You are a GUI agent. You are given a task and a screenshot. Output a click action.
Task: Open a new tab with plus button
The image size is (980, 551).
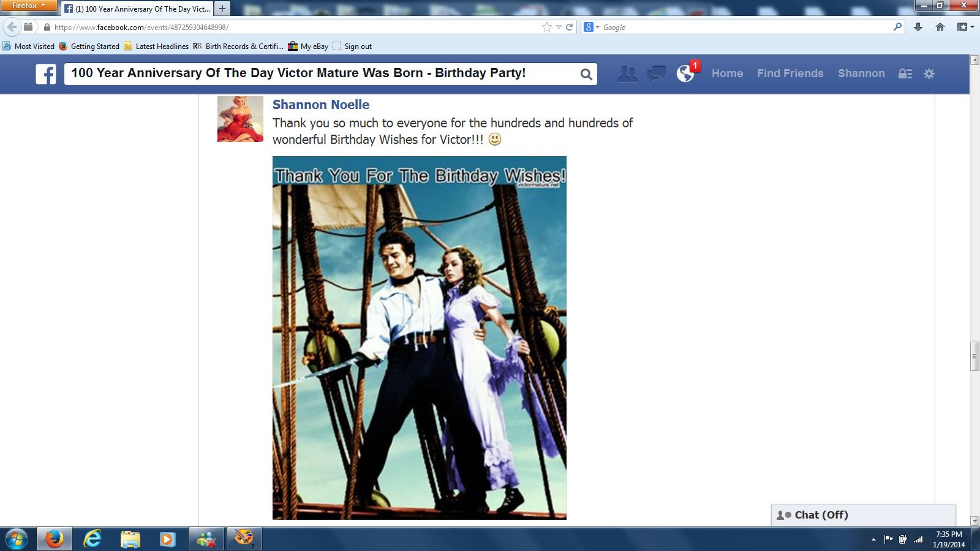pyautogui.click(x=222, y=9)
